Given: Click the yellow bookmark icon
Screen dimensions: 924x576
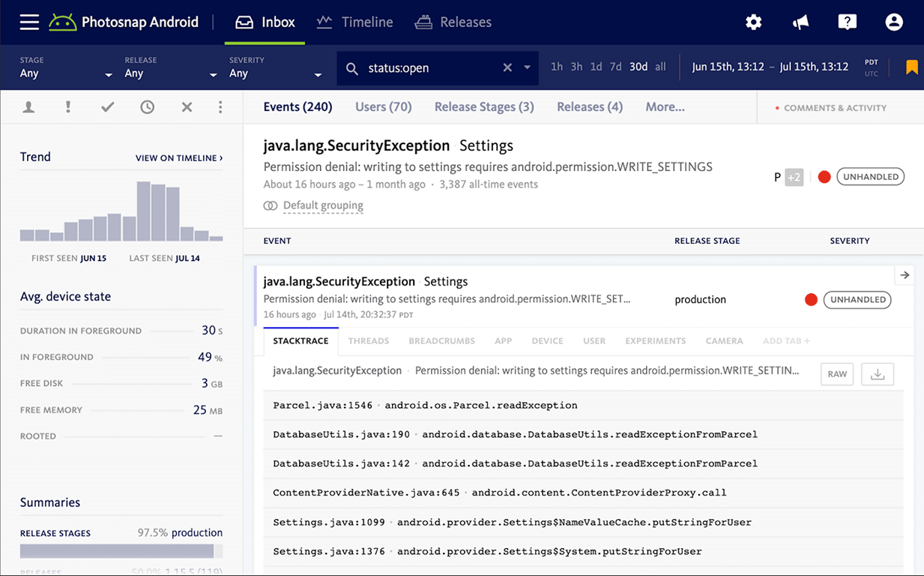Looking at the screenshot, I should point(912,67).
